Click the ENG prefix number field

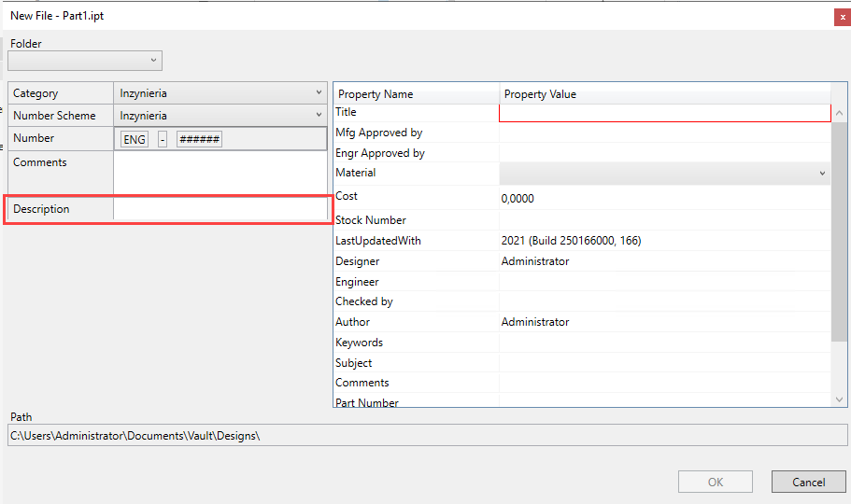point(135,140)
